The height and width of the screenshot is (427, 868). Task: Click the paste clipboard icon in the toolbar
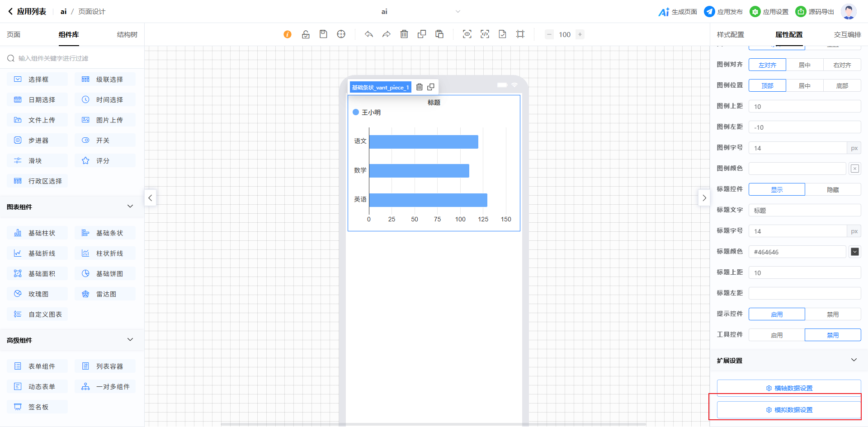pos(439,34)
